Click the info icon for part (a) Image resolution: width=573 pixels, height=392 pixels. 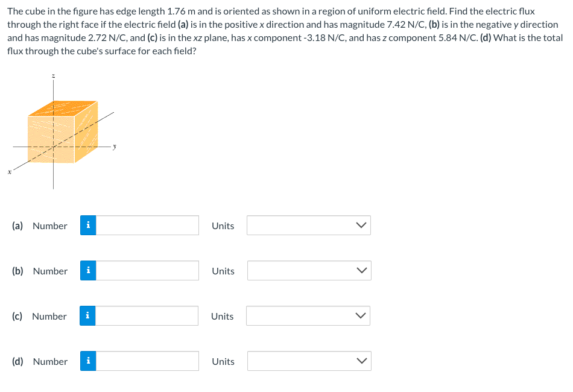tap(88, 226)
